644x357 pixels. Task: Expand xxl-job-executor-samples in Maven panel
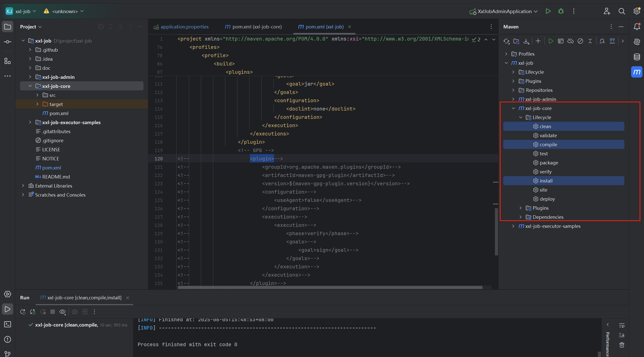(513, 226)
